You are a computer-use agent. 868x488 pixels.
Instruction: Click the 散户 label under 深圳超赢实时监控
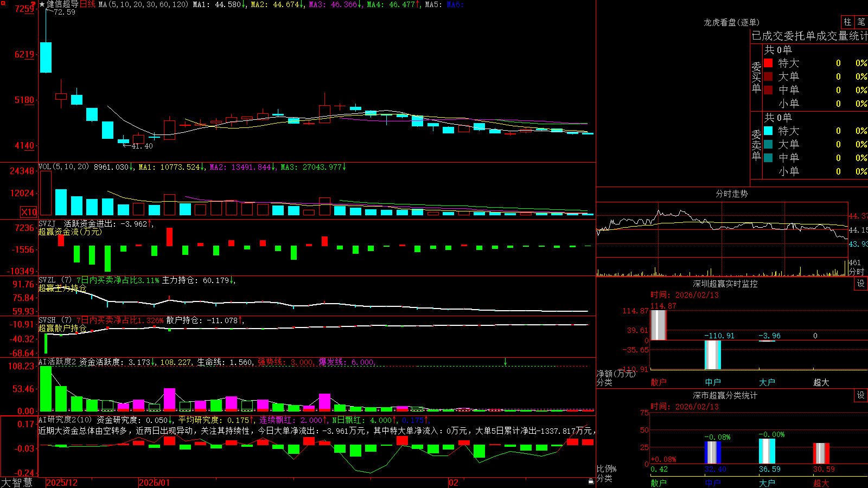coord(659,382)
